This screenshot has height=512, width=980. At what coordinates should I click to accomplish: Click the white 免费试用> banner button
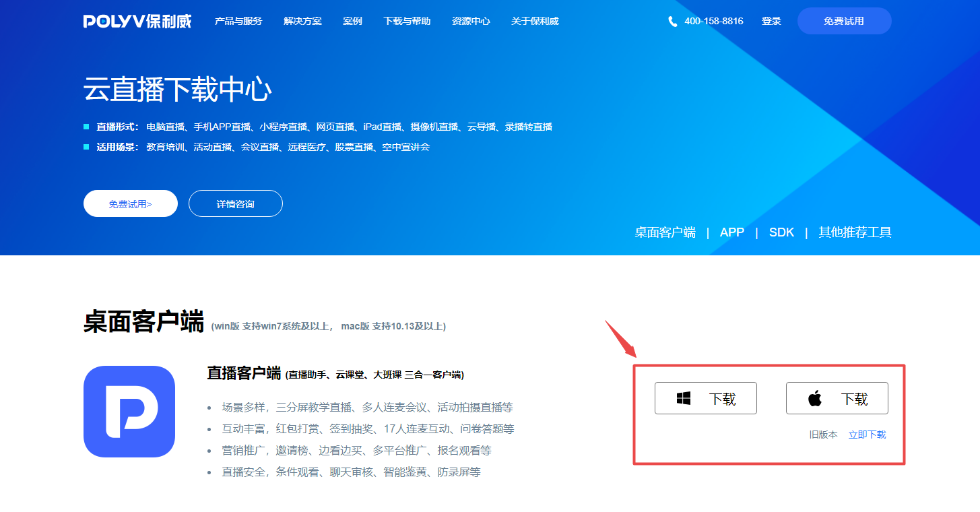pyautogui.click(x=131, y=203)
